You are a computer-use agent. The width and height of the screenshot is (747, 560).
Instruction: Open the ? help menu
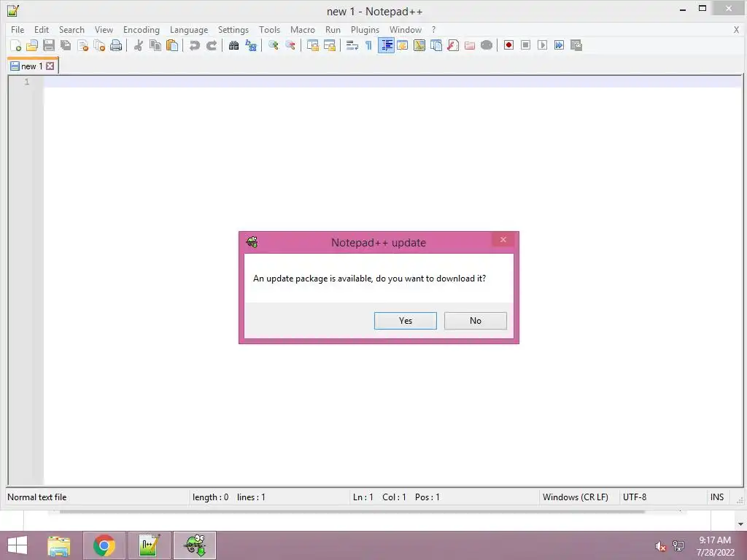(433, 29)
